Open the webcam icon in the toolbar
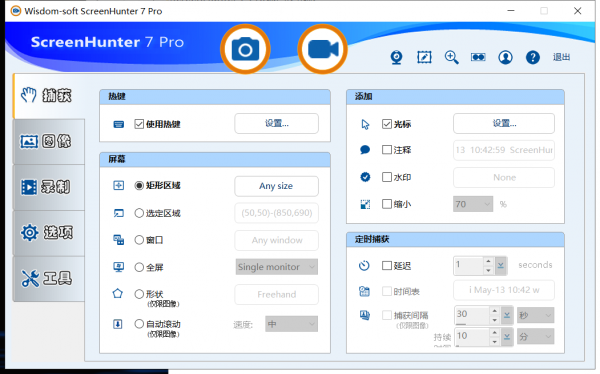The width and height of the screenshot is (600, 374). pos(396,57)
